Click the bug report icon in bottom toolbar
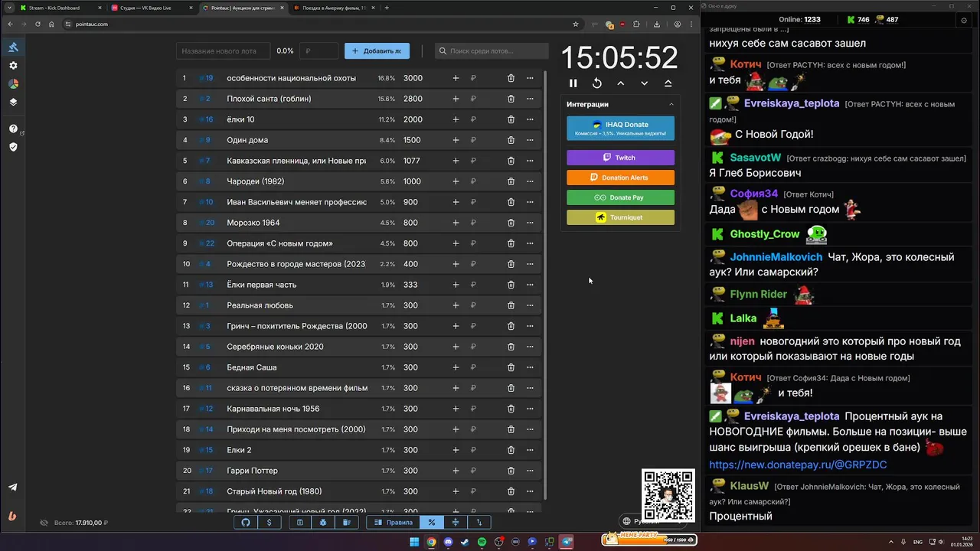Screen dimensions: 980x551 (x=323, y=523)
